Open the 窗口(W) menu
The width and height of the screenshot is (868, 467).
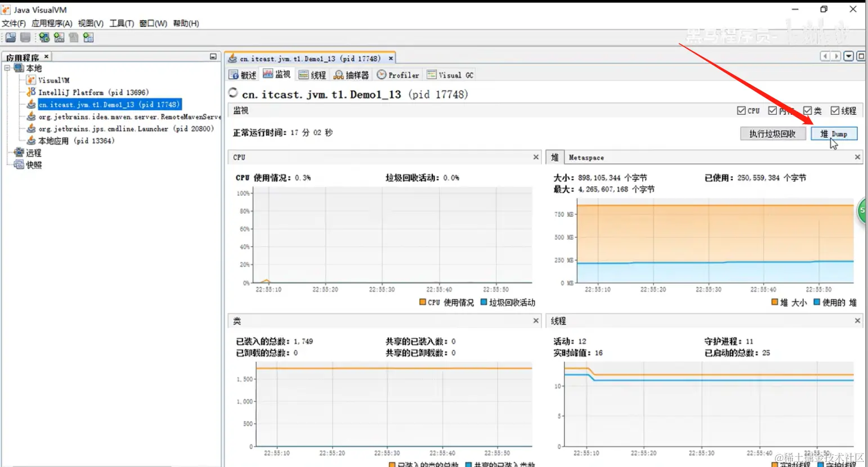click(x=153, y=23)
